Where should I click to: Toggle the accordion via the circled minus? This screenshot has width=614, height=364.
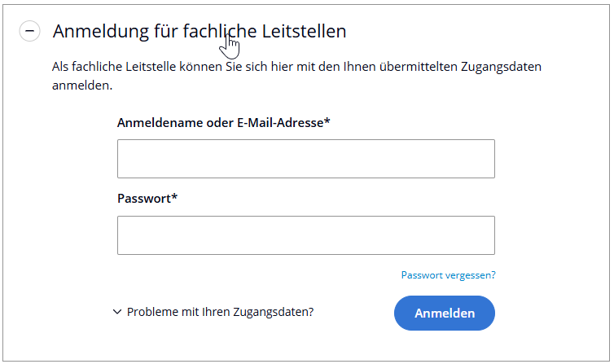(29, 31)
